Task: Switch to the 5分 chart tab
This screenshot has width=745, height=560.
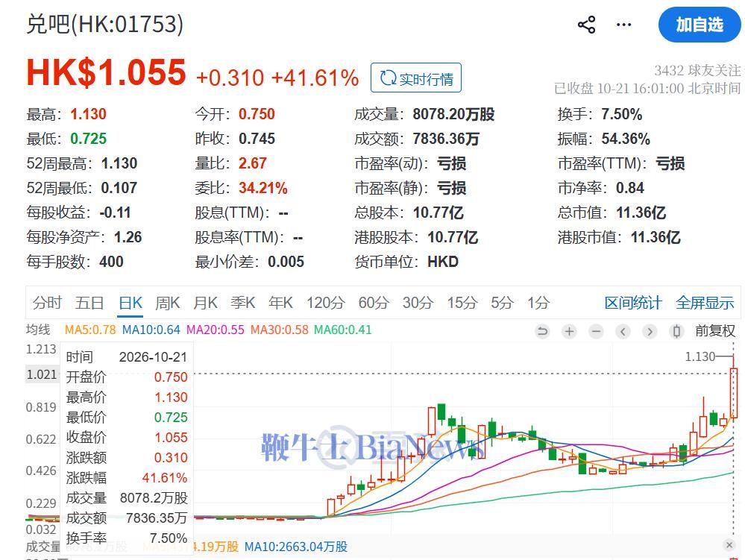Action: click(502, 303)
